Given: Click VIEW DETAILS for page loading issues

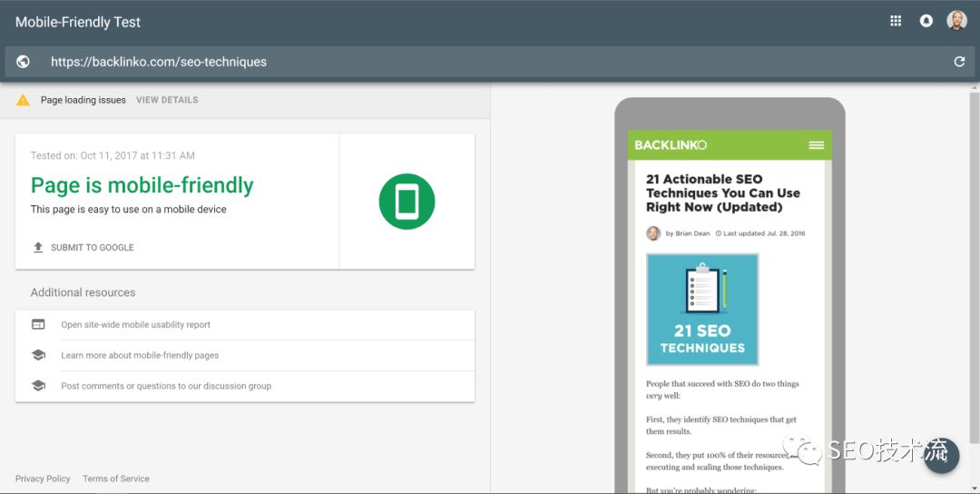Looking at the screenshot, I should tap(167, 100).
